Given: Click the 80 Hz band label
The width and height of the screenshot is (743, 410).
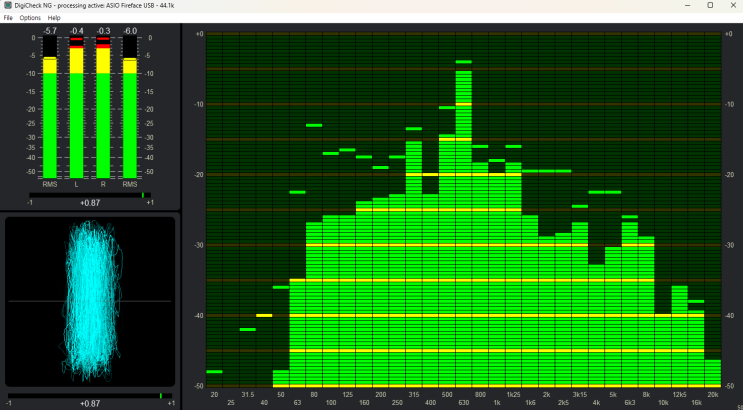Looking at the screenshot, I should 314,395.
